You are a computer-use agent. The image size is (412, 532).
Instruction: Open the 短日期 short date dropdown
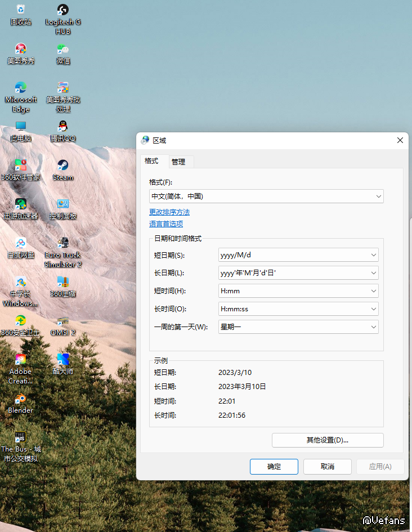(298, 255)
